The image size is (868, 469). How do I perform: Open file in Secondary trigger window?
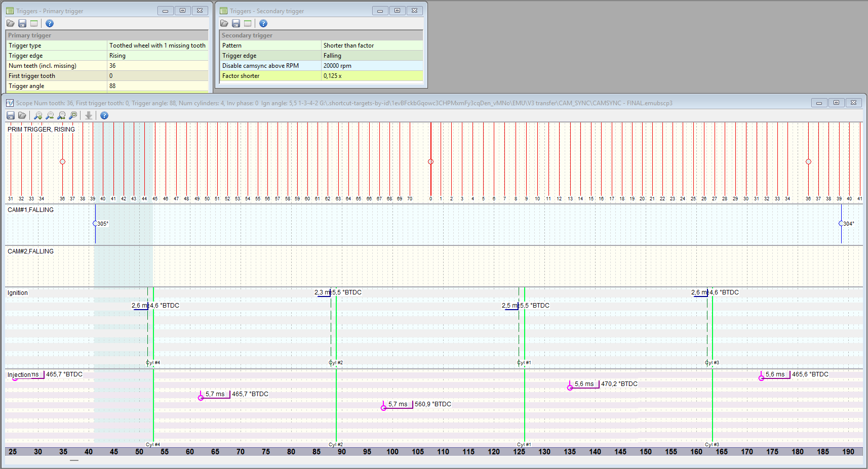tap(224, 23)
